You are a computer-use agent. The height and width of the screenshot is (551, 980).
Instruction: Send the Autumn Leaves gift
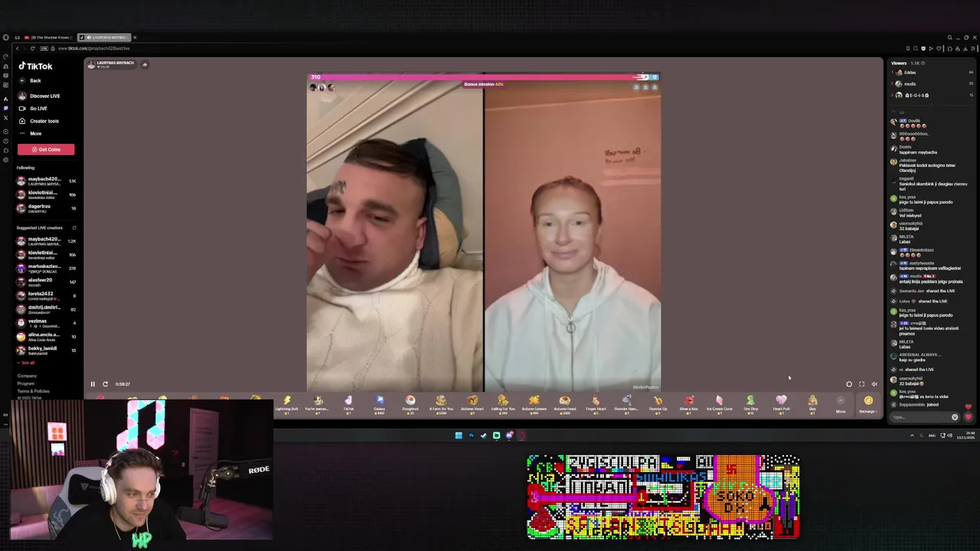point(534,404)
